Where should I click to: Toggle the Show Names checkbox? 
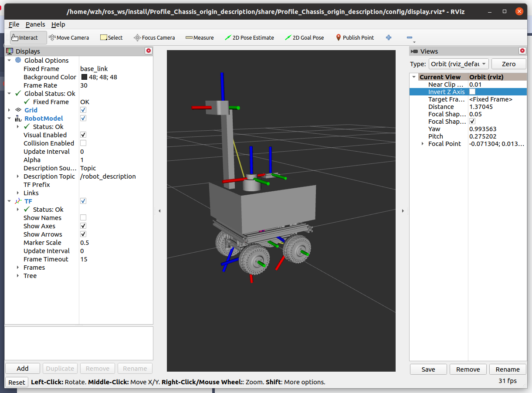point(83,217)
